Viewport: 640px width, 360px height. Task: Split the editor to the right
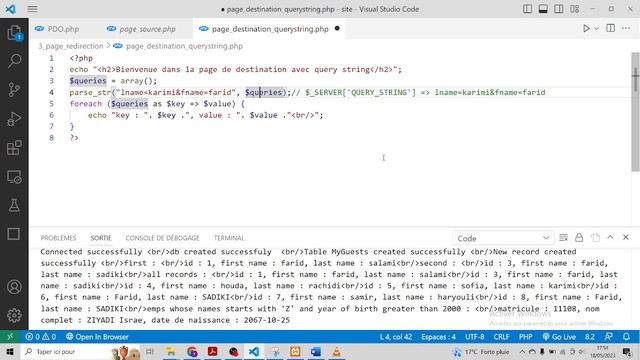point(611,28)
